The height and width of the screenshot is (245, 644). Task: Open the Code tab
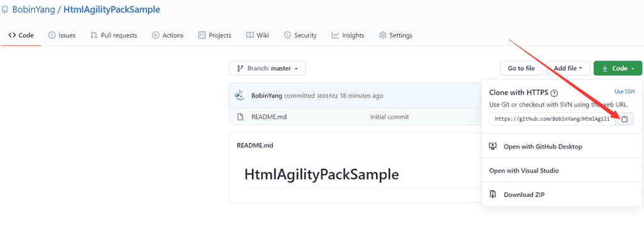(x=21, y=35)
